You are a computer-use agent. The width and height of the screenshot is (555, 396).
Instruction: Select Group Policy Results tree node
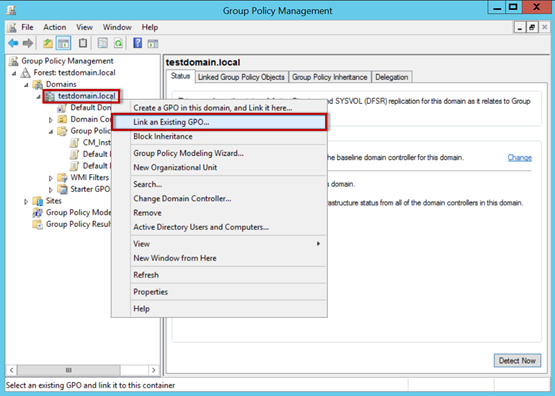(x=78, y=224)
